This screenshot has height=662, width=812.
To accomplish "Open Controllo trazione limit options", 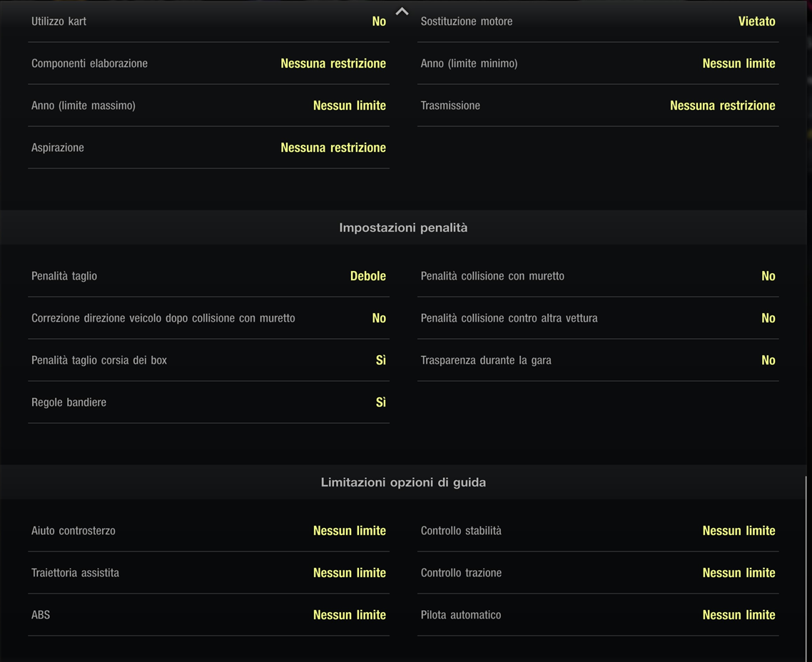I will click(x=739, y=573).
